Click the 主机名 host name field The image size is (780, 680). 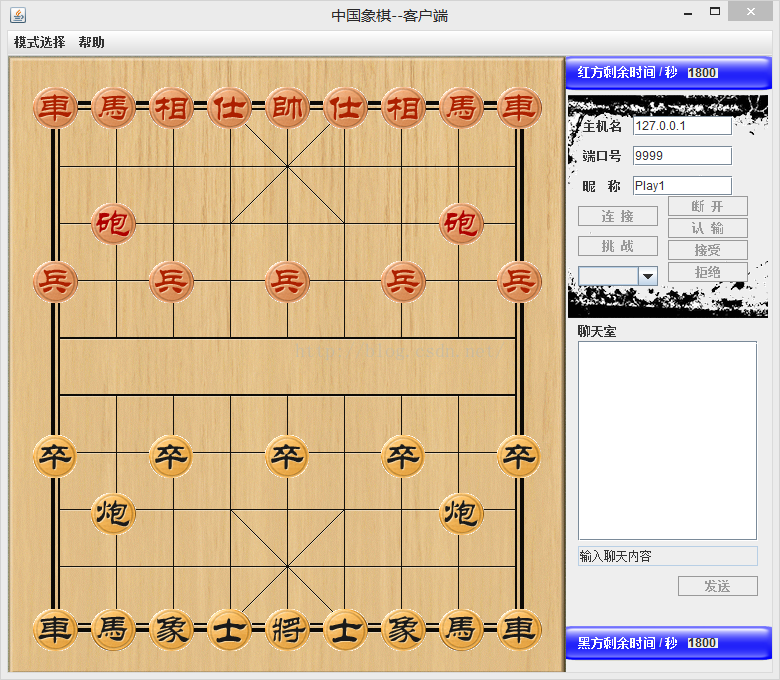[x=682, y=126]
